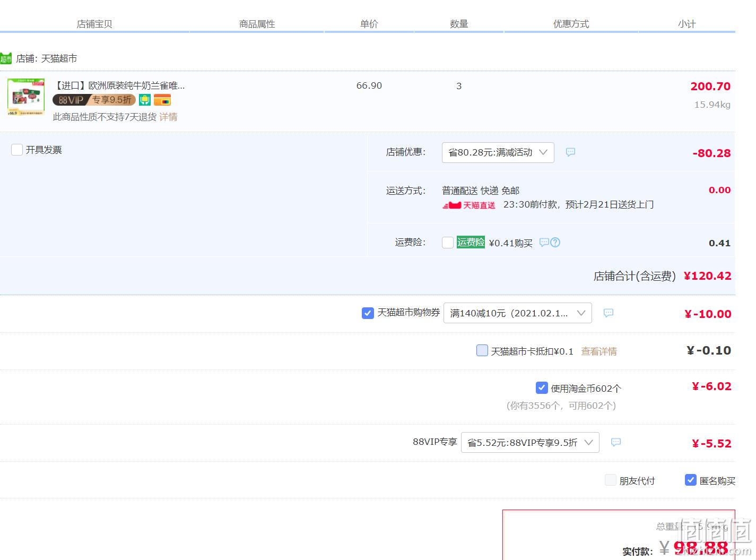Open the milk product thumbnail image
The width and height of the screenshot is (756, 560).
[x=26, y=97]
